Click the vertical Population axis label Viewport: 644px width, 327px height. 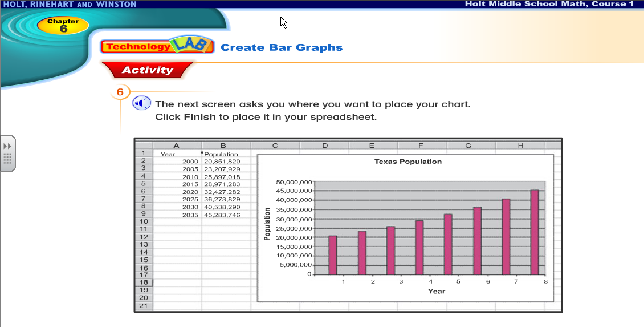pyautogui.click(x=267, y=224)
